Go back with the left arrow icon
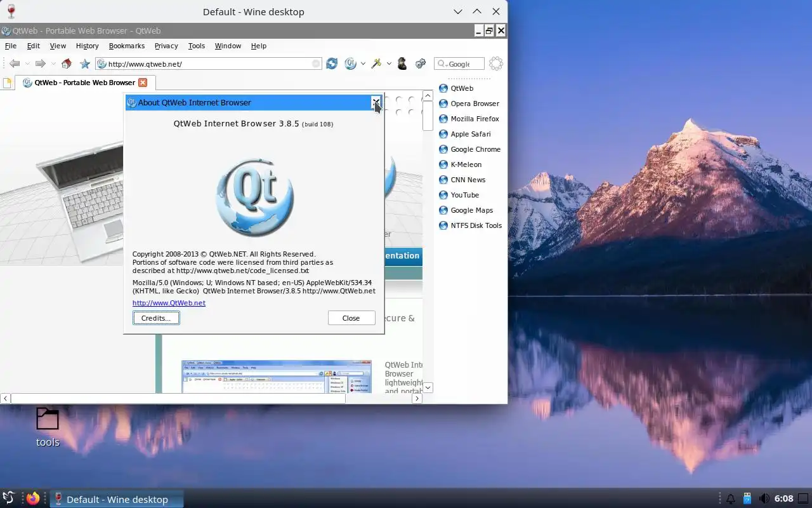The height and width of the screenshot is (508, 812). coord(15,63)
